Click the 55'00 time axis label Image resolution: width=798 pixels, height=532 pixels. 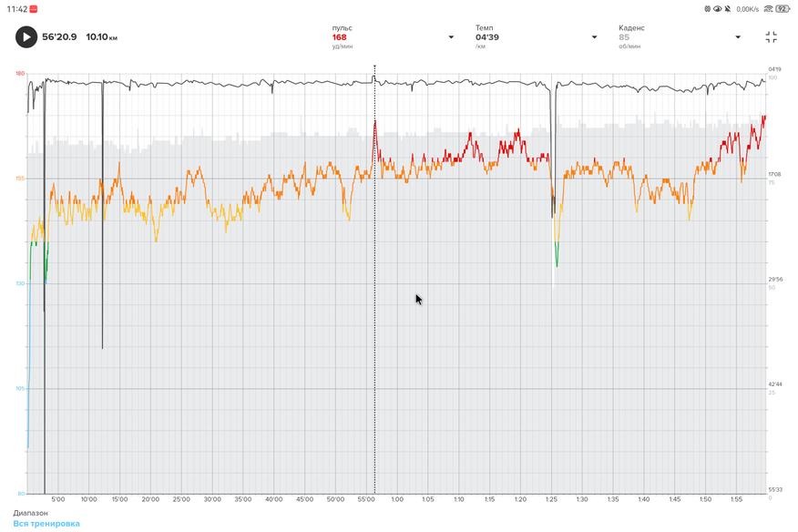coord(366,499)
